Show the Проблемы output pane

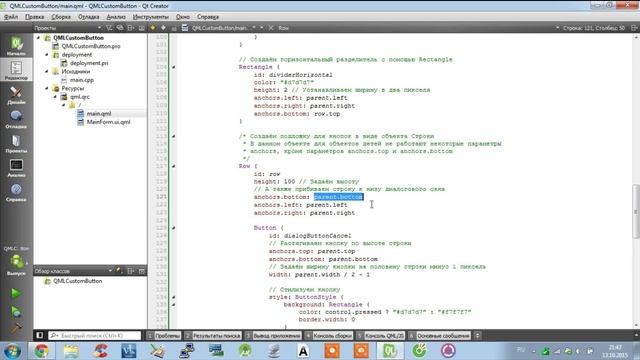pos(164,336)
